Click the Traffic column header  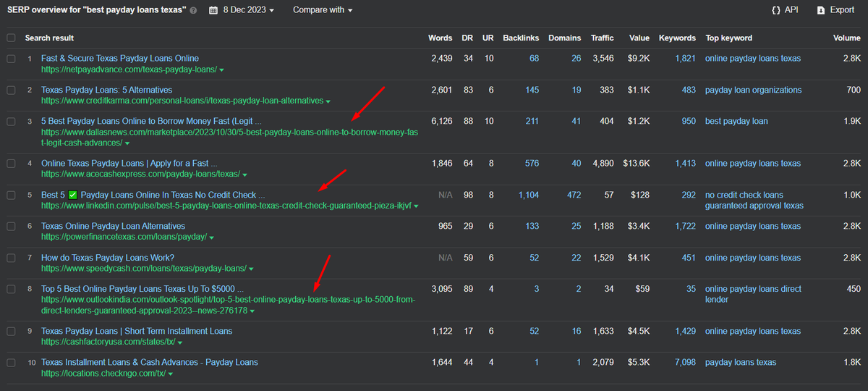coord(602,38)
